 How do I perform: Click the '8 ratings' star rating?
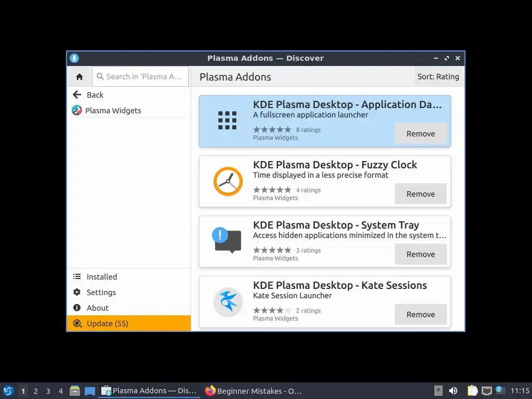pyautogui.click(x=272, y=129)
